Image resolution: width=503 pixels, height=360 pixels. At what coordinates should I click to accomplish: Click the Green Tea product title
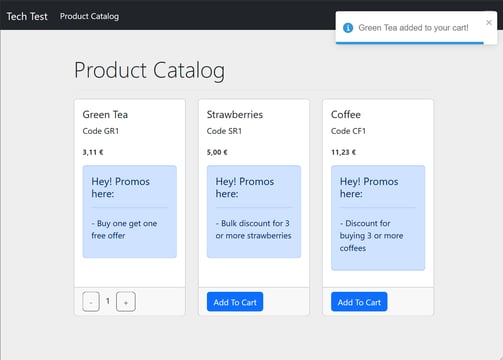pyautogui.click(x=105, y=114)
